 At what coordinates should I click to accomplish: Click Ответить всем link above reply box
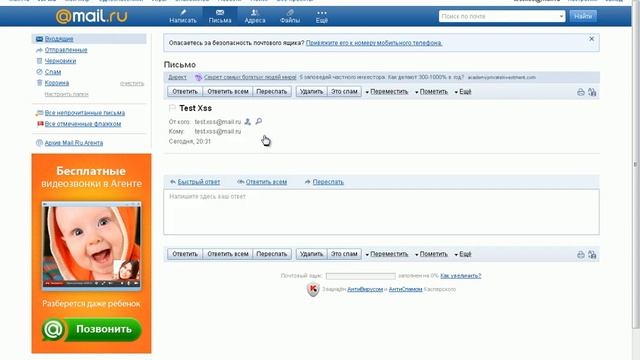[x=266, y=182]
